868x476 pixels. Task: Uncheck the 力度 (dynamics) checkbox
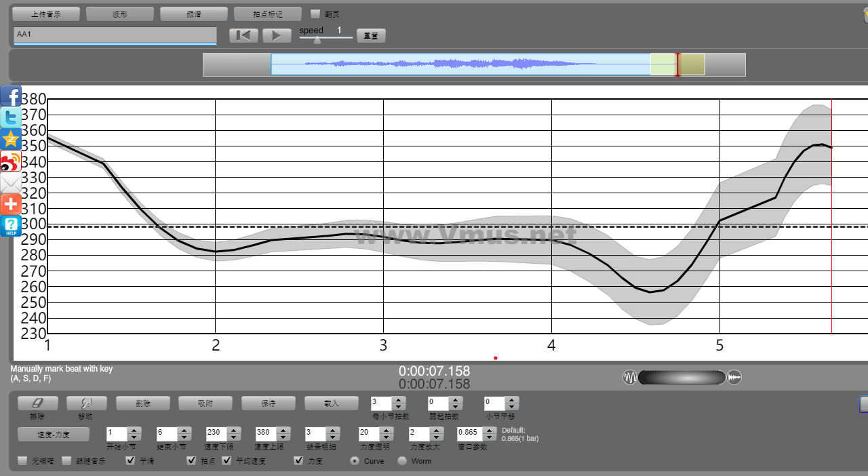pyautogui.click(x=298, y=461)
